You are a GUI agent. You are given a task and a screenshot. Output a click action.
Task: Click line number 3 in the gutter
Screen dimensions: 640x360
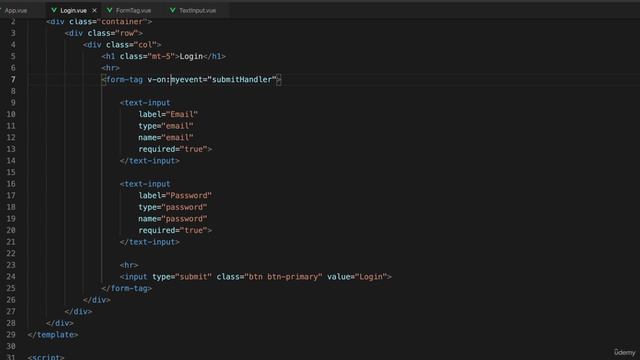[x=13, y=33]
